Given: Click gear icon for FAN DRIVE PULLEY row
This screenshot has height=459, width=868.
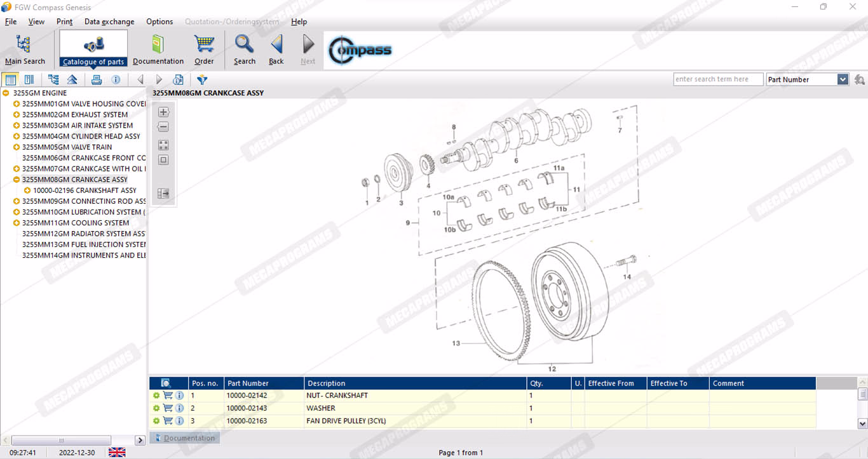Looking at the screenshot, I should [x=156, y=421].
